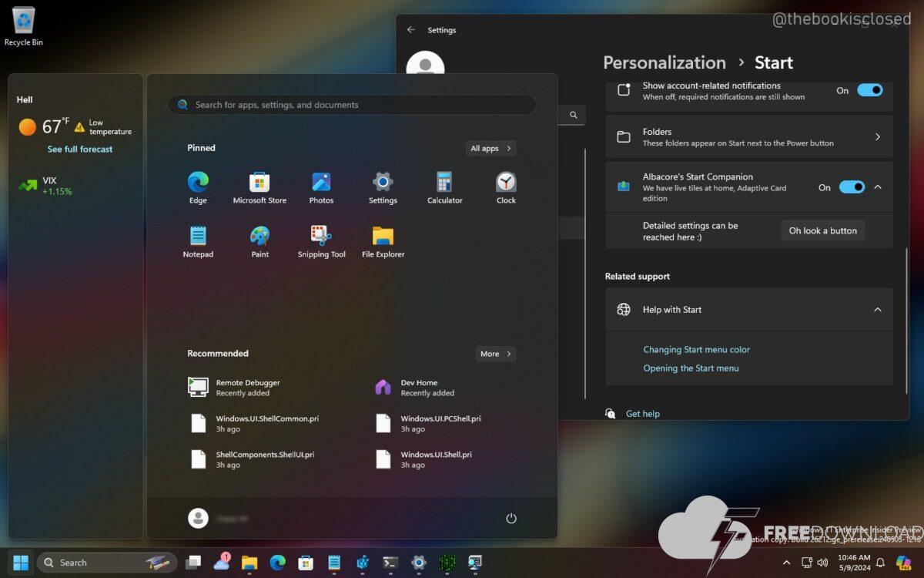Open the Folders settings row
The width and height of the screenshot is (924, 578).
(748, 137)
